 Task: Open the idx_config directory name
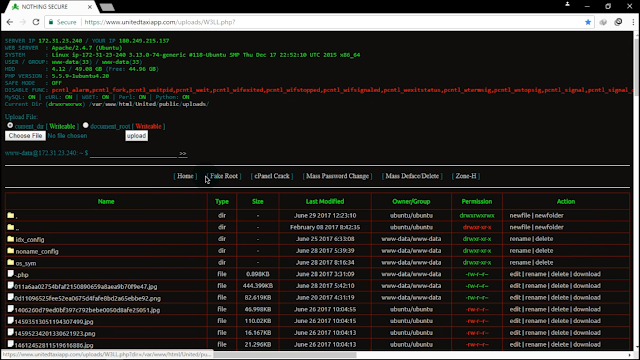point(30,240)
